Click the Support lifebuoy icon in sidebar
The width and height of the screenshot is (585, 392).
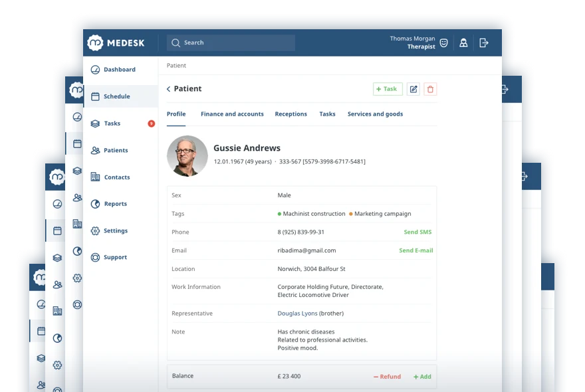point(95,257)
